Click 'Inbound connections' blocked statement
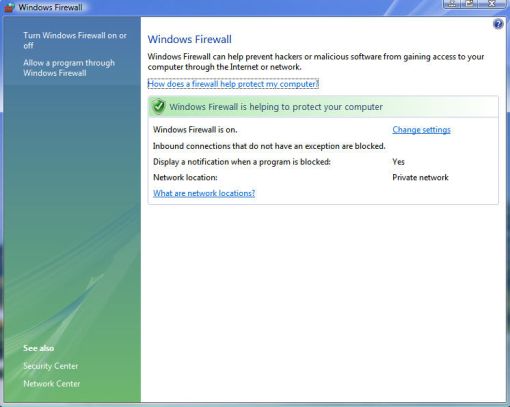The image size is (510, 407). click(x=269, y=146)
